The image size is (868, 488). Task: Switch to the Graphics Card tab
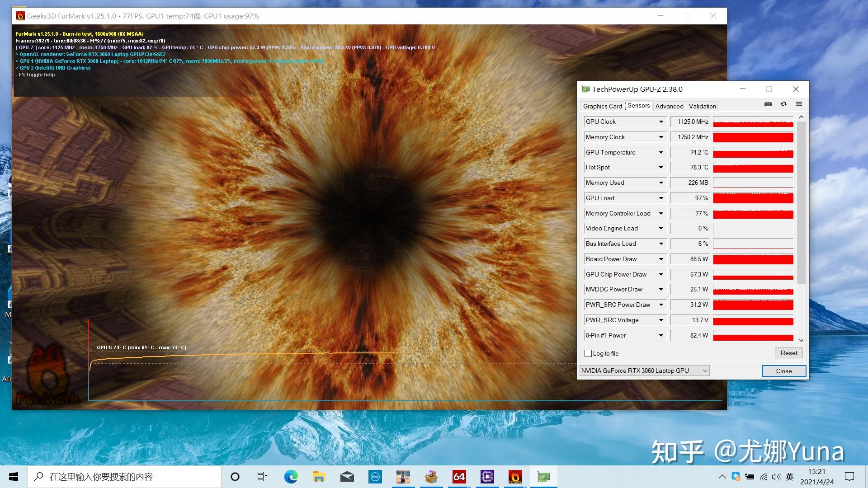coord(602,106)
